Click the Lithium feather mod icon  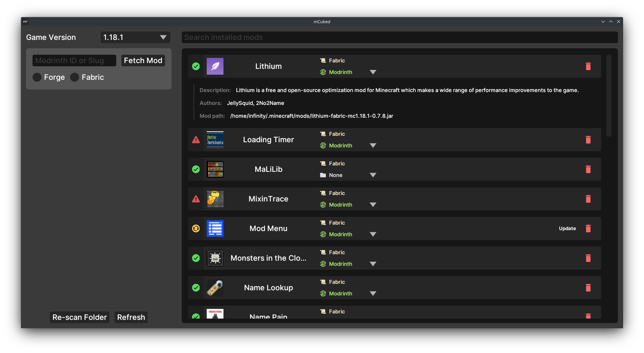click(215, 66)
